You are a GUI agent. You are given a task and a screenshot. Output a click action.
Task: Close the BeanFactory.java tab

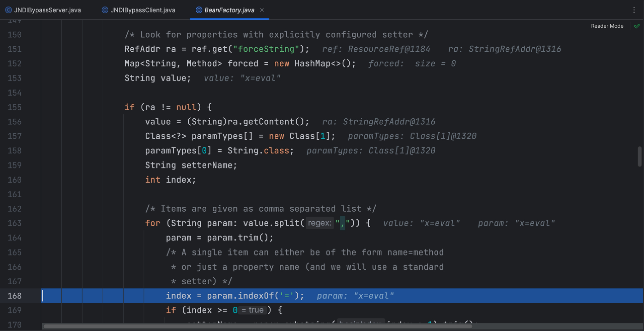pos(262,10)
